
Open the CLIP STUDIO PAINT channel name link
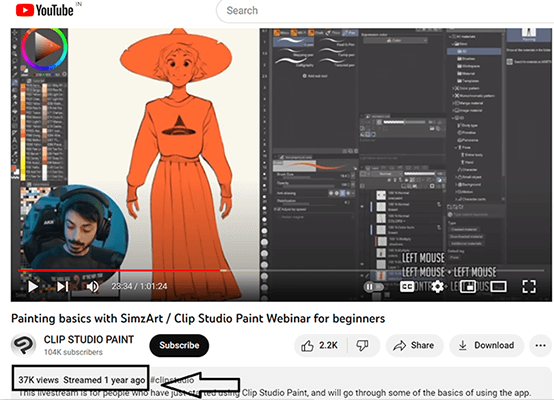click(89, 340)
